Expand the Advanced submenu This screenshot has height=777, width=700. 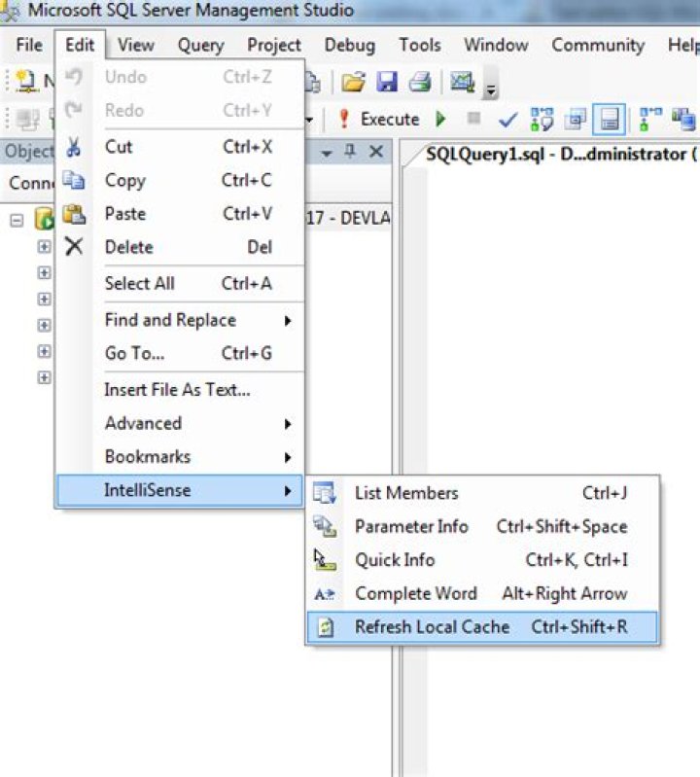point(180,423)
